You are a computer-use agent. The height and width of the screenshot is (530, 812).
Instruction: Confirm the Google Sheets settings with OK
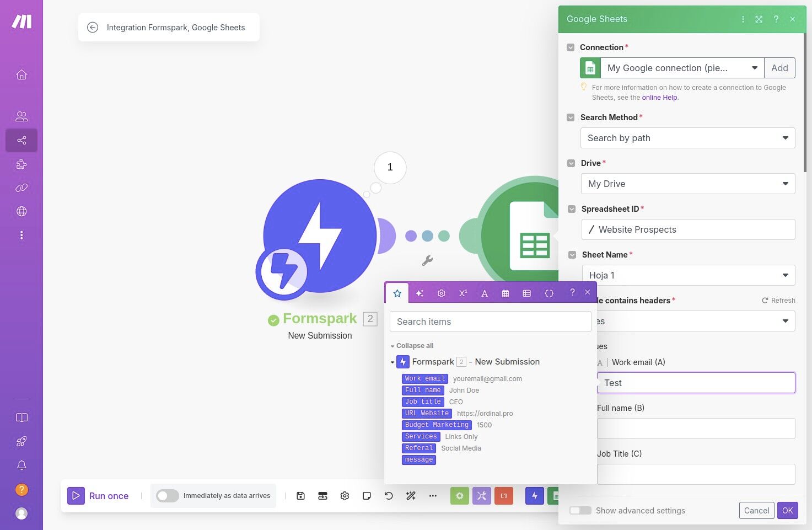click(x=787, y=511)
